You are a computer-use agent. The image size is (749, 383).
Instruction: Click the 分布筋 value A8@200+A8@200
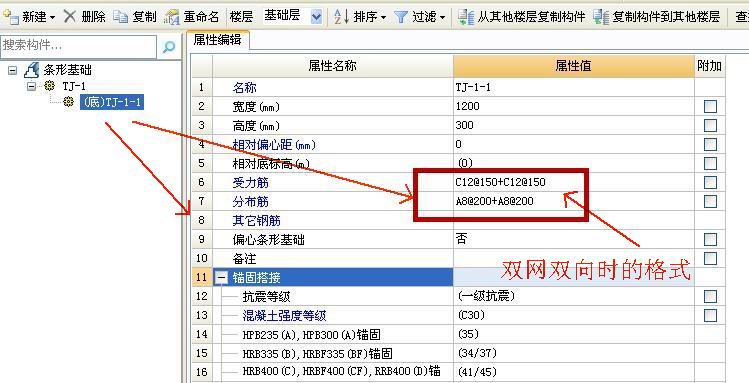573,201
